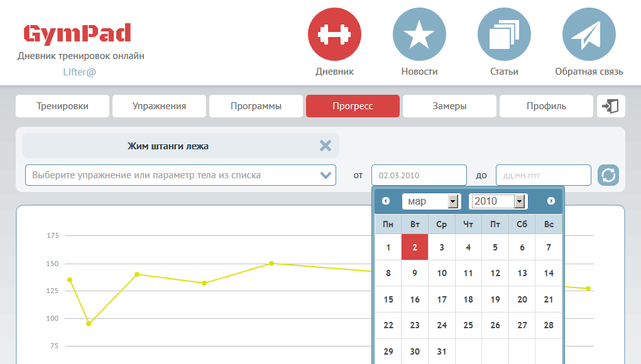Click the GymPad logo

tap(77, 33)
